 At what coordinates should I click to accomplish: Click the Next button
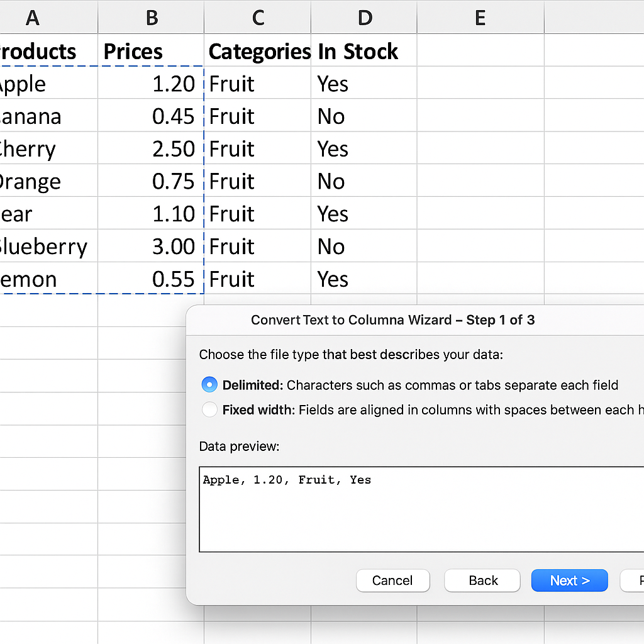pyautogui.click(x=569, y=580)
